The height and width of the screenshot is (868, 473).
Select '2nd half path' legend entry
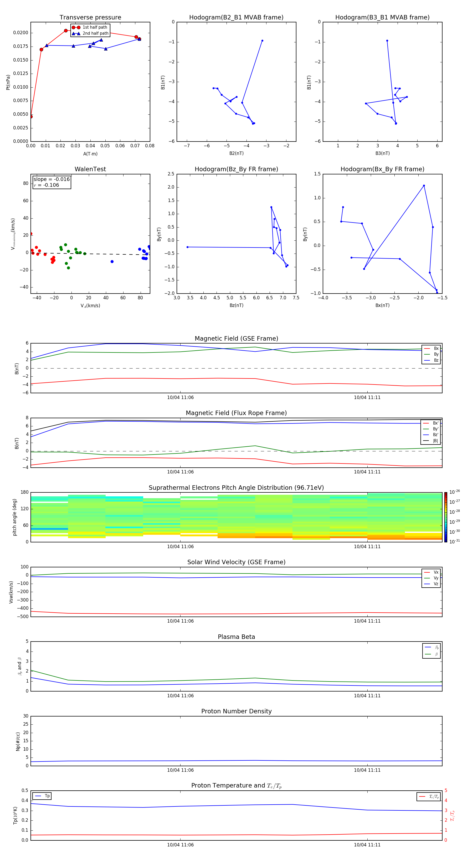[90, 33]
